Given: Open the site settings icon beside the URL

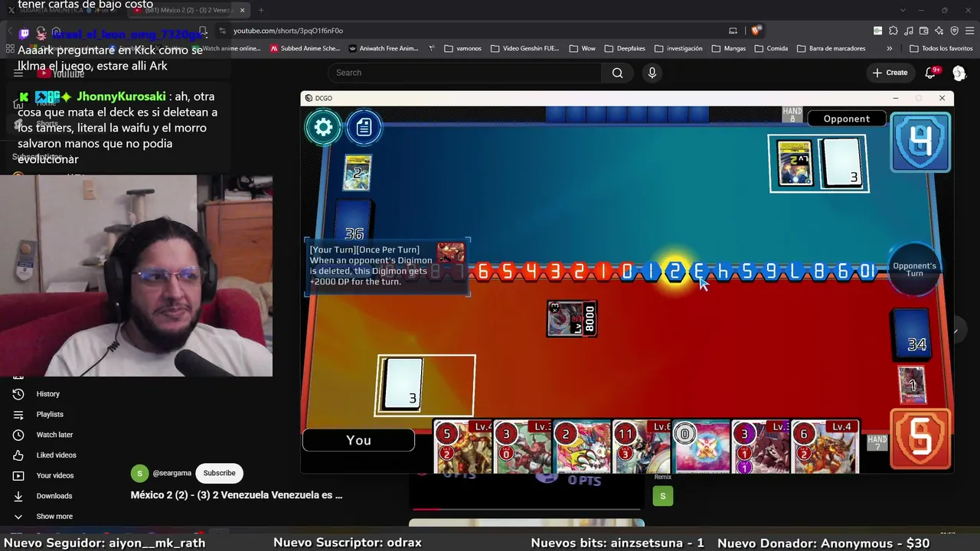Looking at the screenshot, I should tap(222, 31).
